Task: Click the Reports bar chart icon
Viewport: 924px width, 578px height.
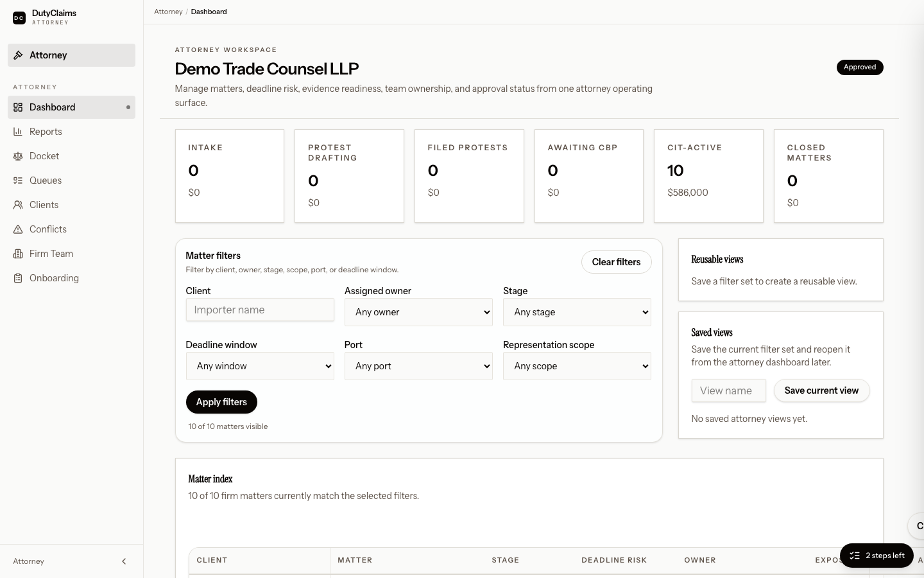Action: (x=18, y=132)
